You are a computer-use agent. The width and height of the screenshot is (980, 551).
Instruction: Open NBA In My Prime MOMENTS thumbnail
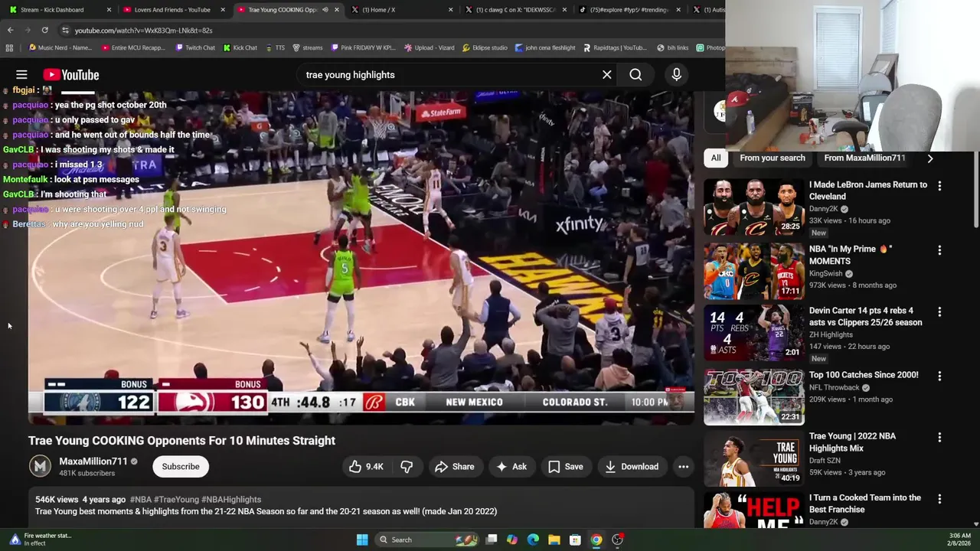[753, 271]
